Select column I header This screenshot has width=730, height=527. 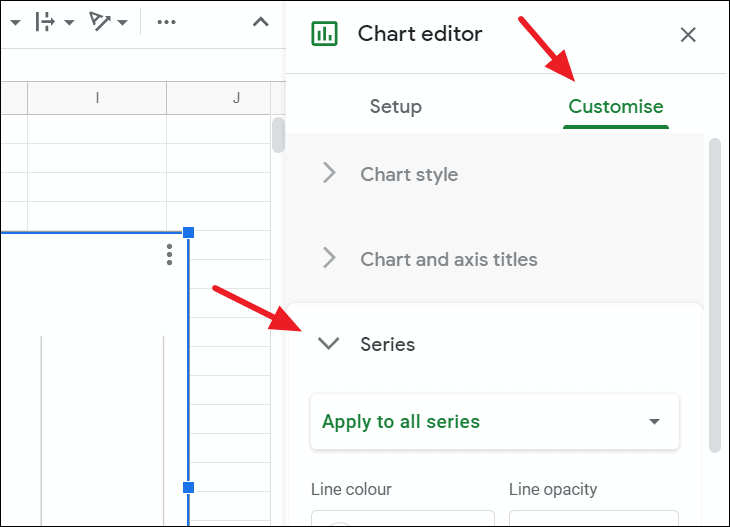97,98
